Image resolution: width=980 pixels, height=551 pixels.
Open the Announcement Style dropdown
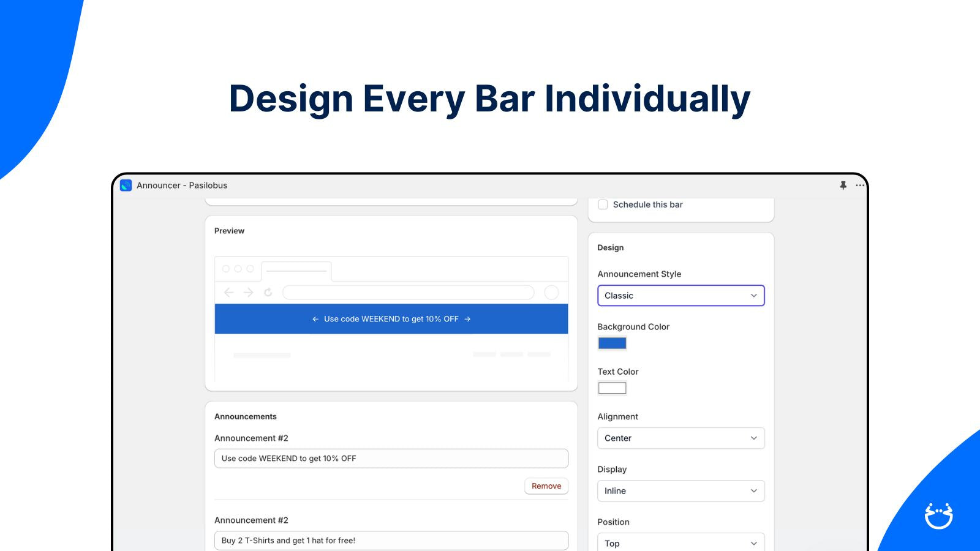681,296
